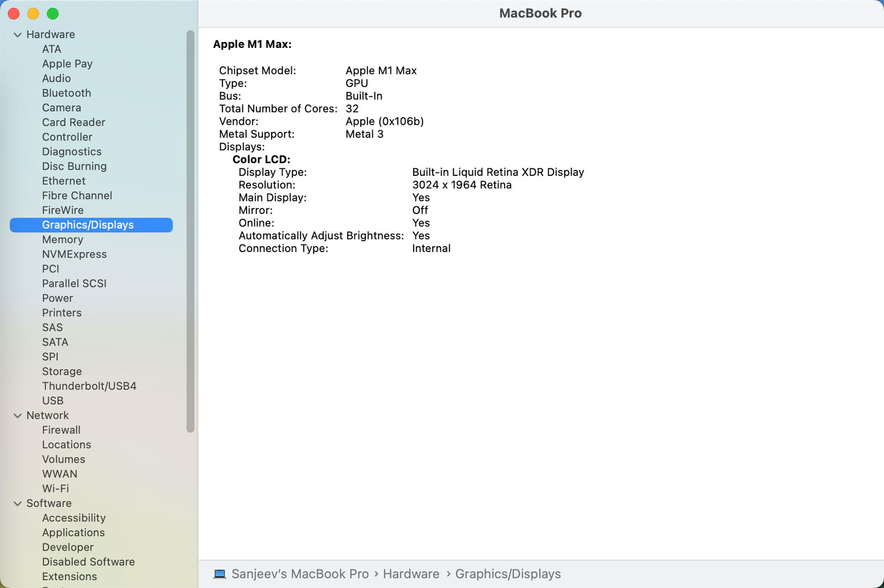Open the FireWire entry
This screenshot has width=884, height=588.
coord(63,211)
